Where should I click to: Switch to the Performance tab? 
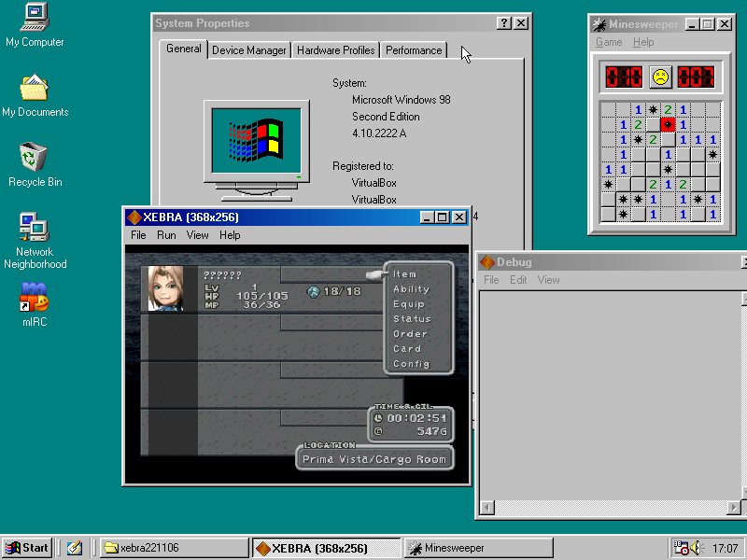pos(414,50)
